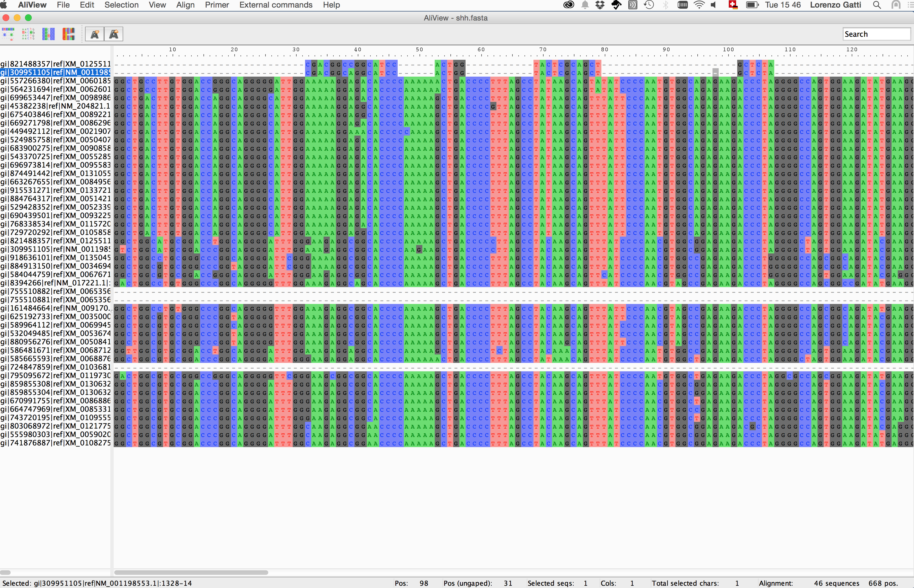Viewport: 914px width, 588px height.
Task: Open the External commands menu
Action: [x=276, y=5]
